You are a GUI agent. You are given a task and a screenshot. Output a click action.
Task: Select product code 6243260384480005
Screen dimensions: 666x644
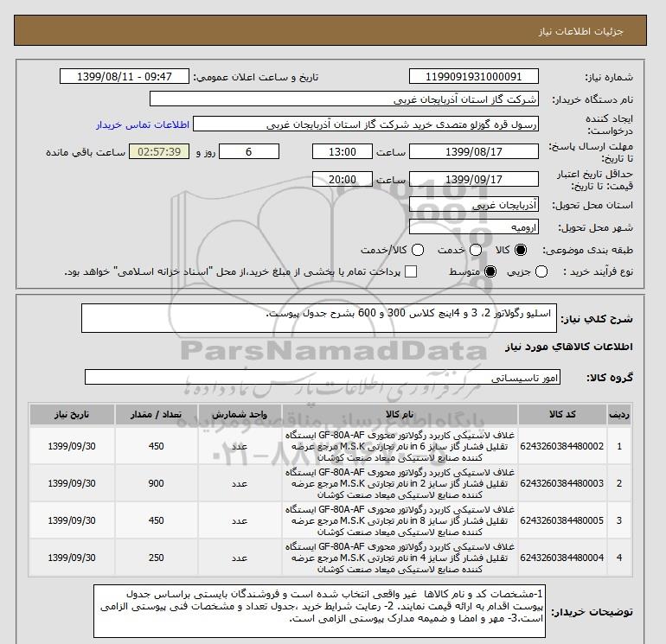point(562,520)
